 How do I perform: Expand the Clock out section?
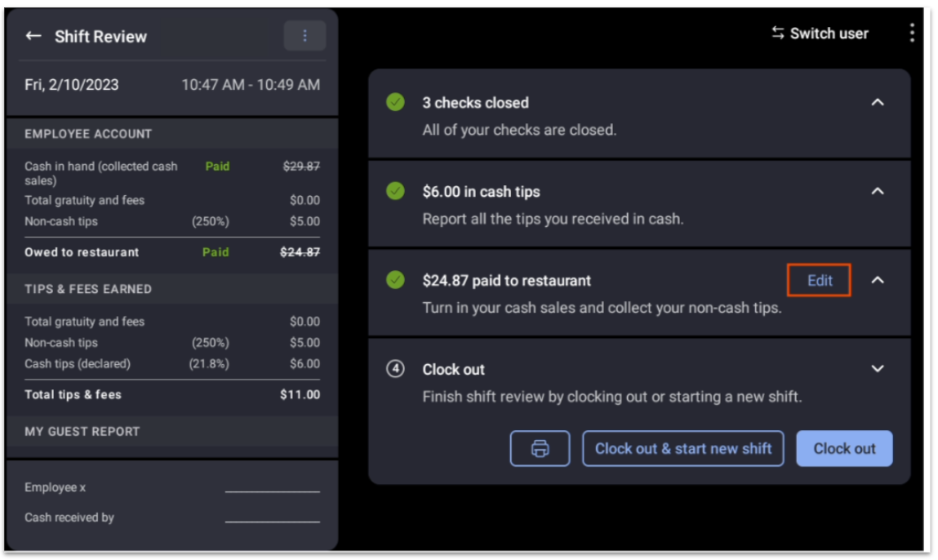click(878, 368)
